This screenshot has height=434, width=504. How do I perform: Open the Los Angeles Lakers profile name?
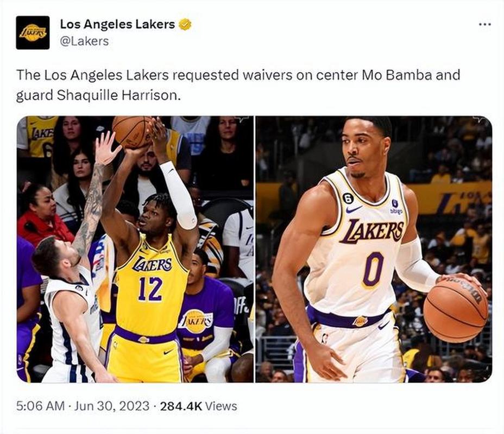(x=117, y=24)
